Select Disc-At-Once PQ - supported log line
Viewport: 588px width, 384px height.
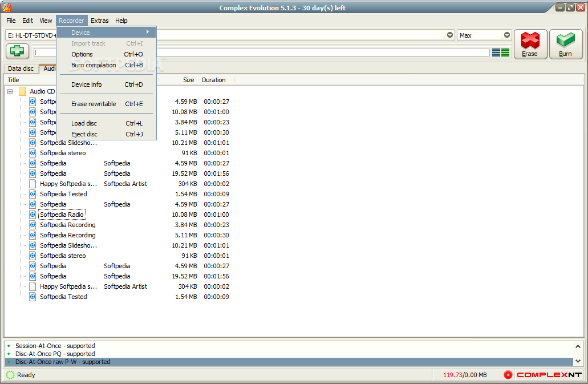[55, 354]
